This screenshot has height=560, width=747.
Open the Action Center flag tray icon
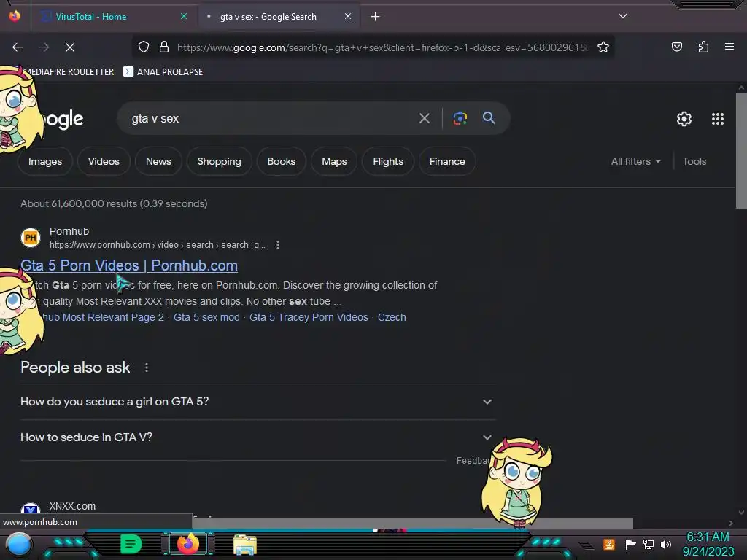[630, 544]
